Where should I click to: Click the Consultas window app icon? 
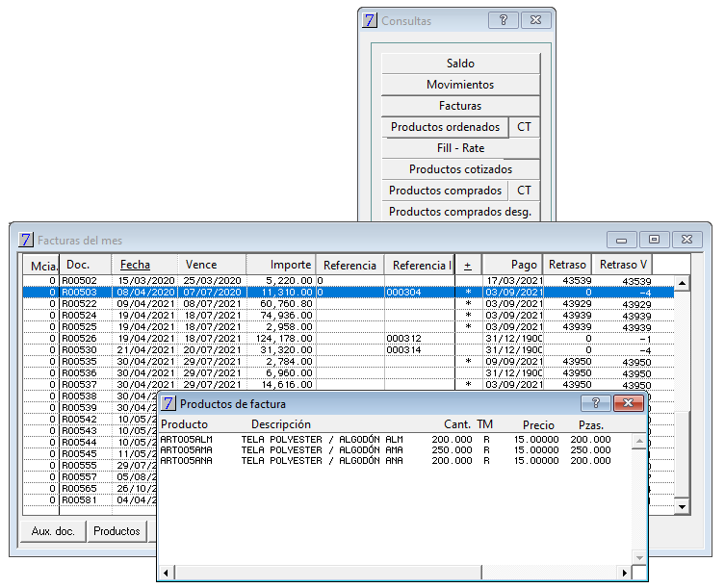pyautogui.click(x=370, y=20)
